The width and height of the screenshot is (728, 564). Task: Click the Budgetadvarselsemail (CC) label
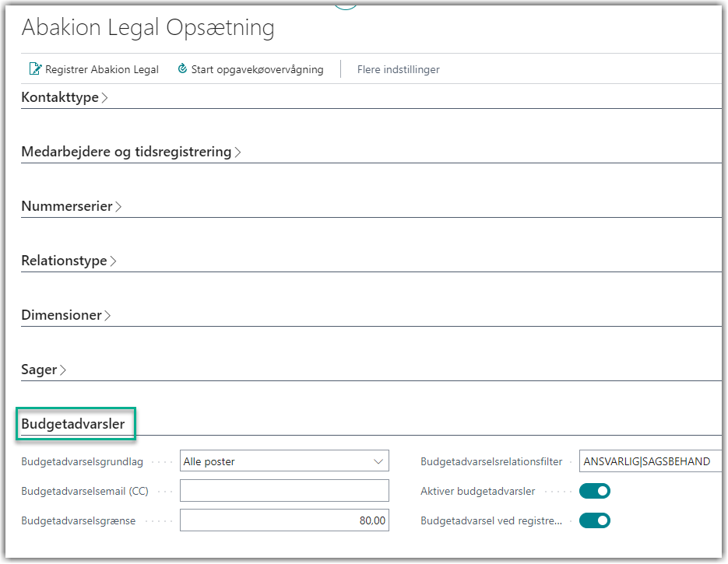coord(85,491)
